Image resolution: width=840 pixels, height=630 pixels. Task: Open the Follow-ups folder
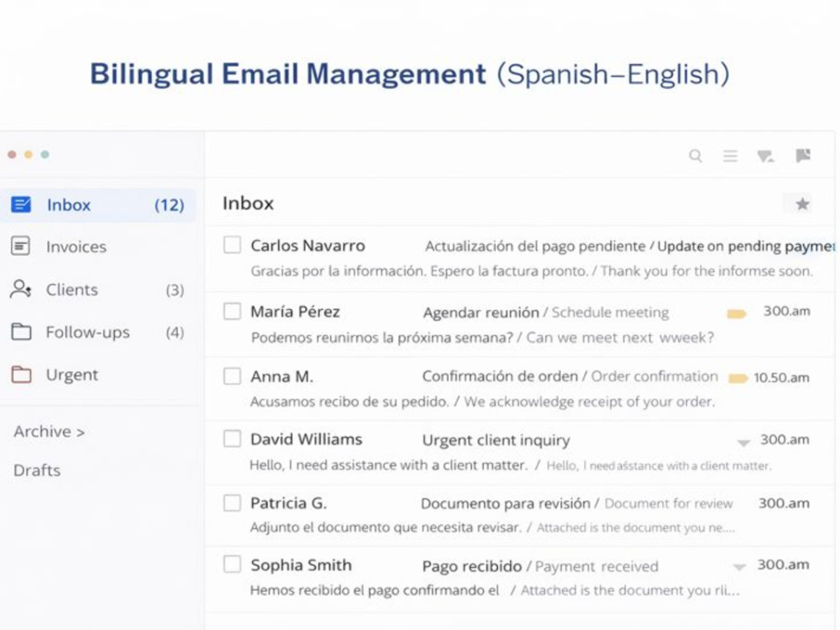point(98,332)
